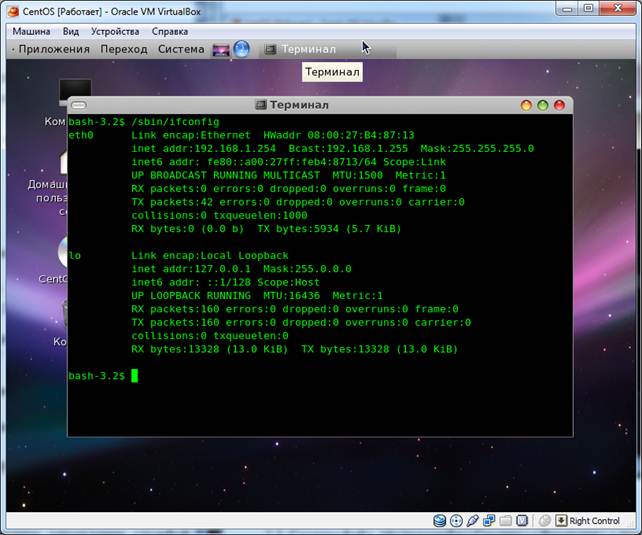This screenshot has width=642, height=535.
Task: Click the virtualization features status icon
Action: click(x=522, y=521)
